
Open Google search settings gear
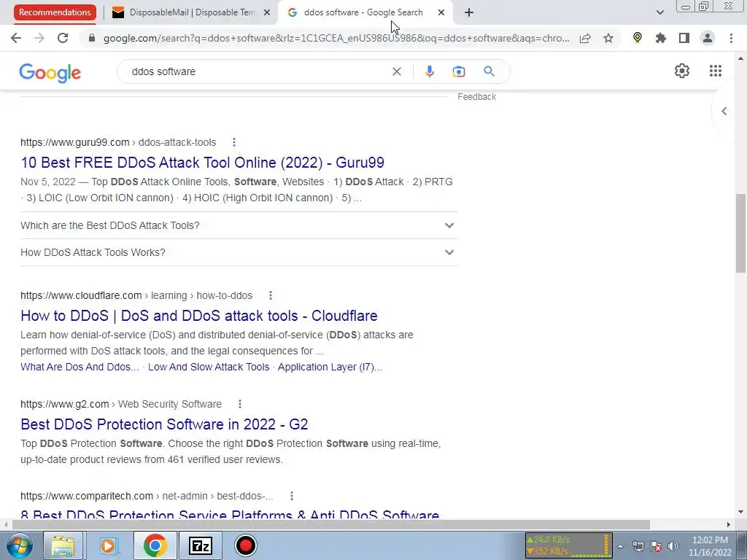coord(682,71)
